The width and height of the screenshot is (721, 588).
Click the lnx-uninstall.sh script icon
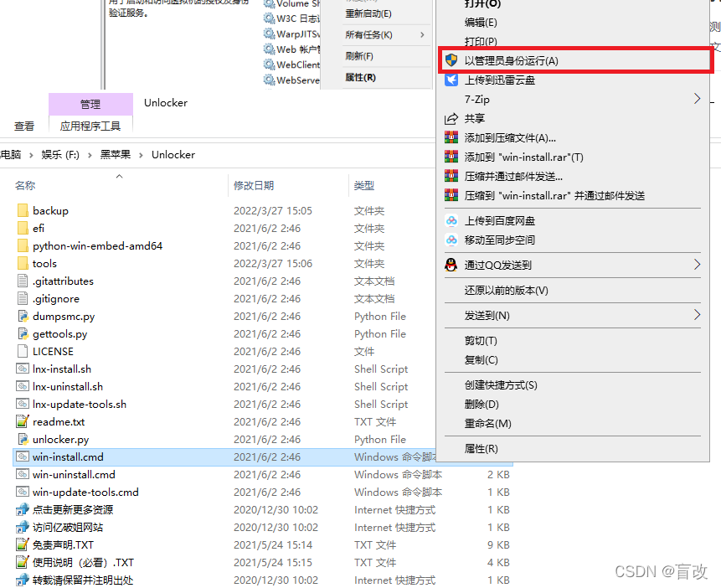pos(22,386)
